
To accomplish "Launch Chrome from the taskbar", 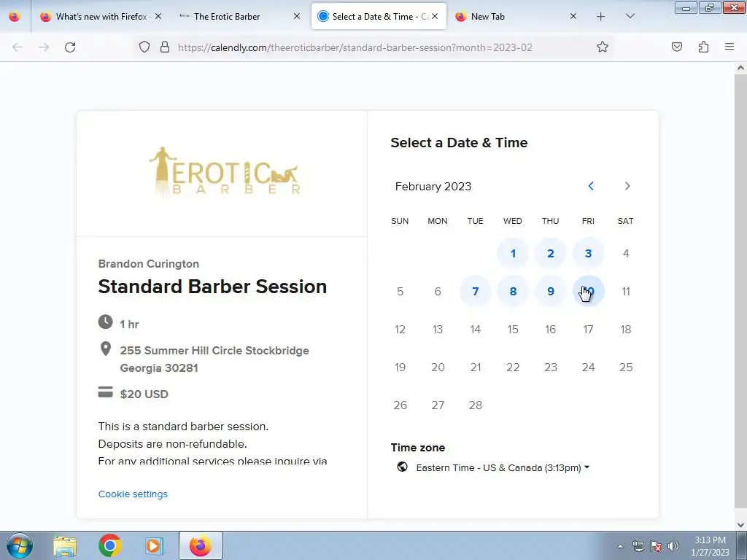I will [110, 545].
